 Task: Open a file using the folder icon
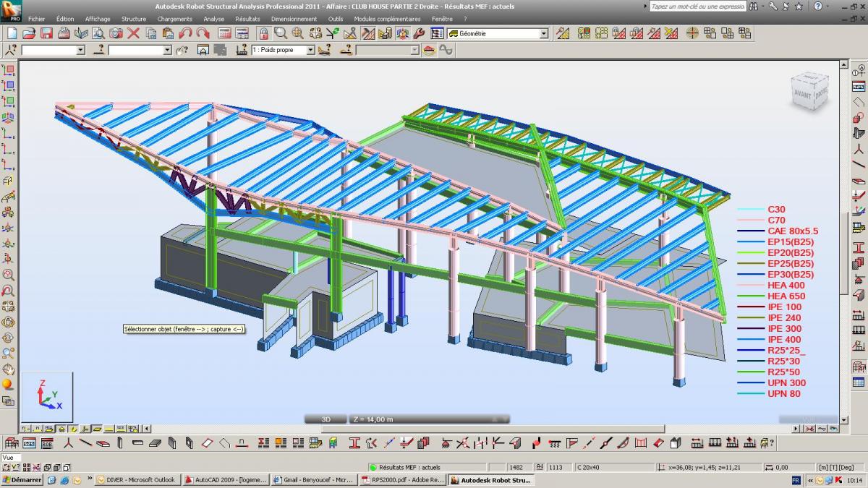[x=30, y=33]
